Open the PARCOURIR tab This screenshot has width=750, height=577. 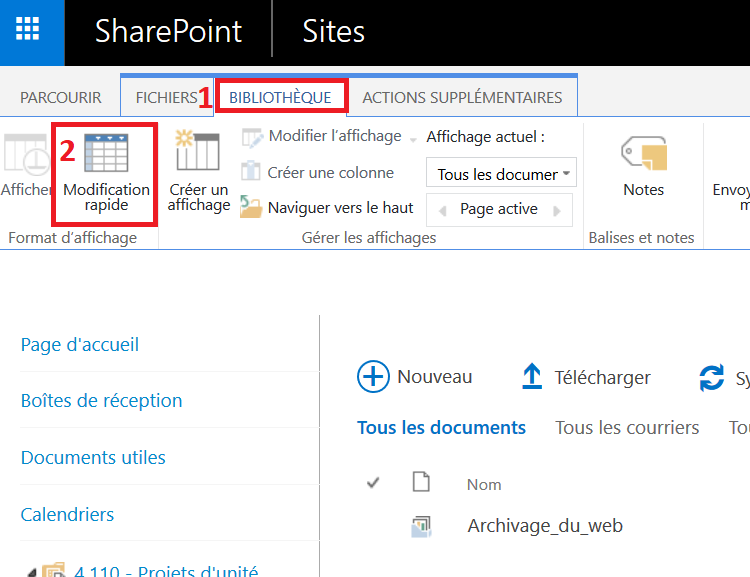click(61, 98)
